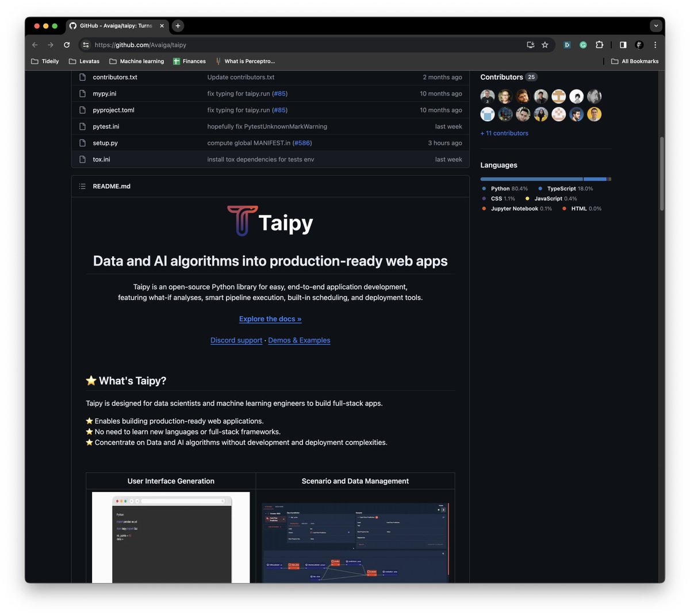Click the browser back arrow
The image size is (690, 616).
(x=35, y=45)
